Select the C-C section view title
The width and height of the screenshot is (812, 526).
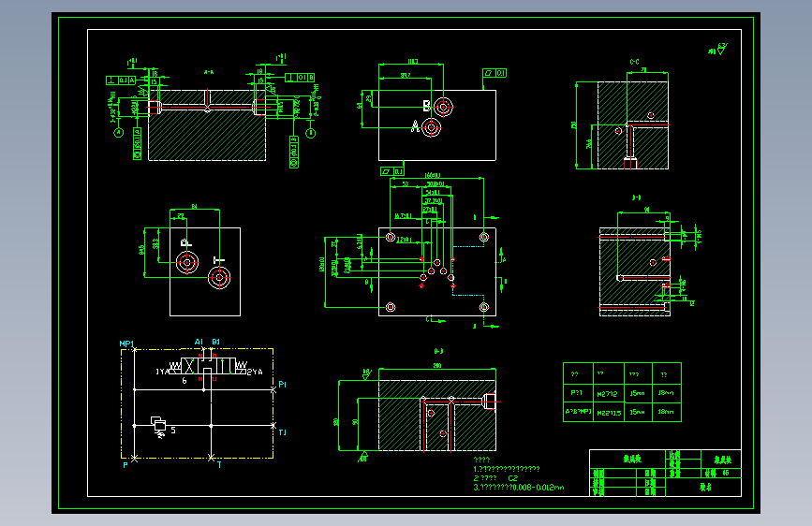[634, 62]
